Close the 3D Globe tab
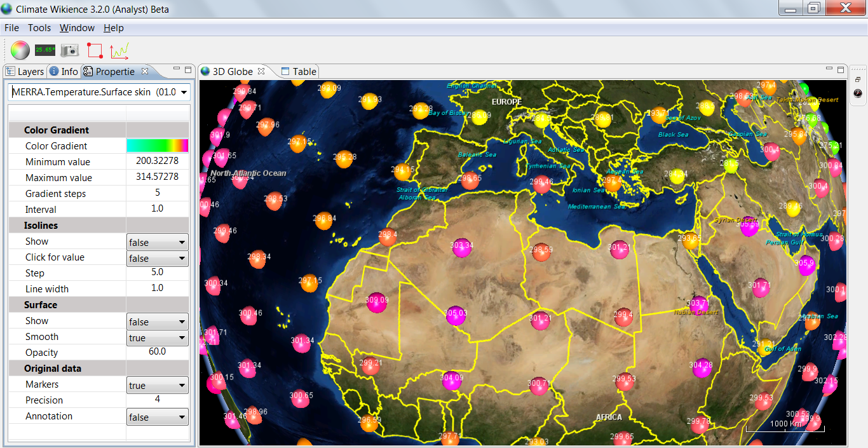 [261, 71]
